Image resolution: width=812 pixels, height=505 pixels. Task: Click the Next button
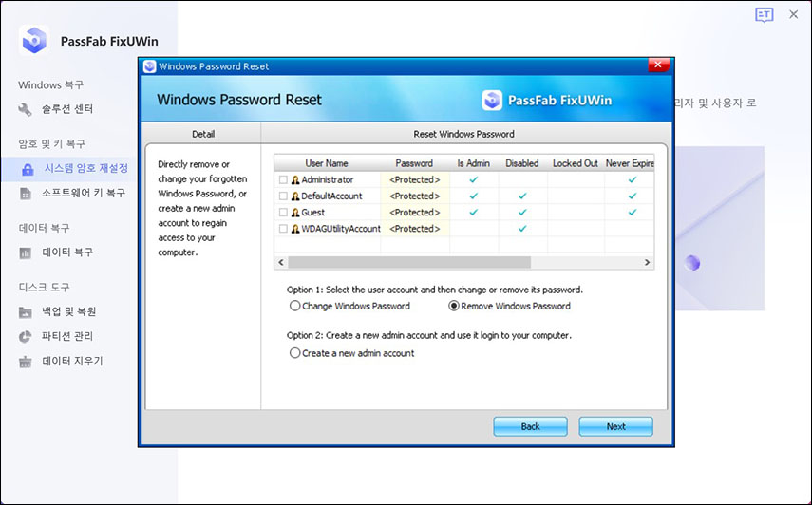(615, 426)
